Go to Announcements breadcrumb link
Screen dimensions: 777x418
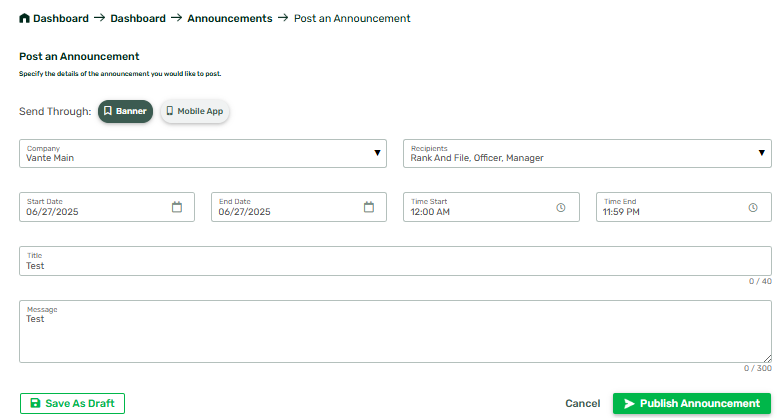230,18
